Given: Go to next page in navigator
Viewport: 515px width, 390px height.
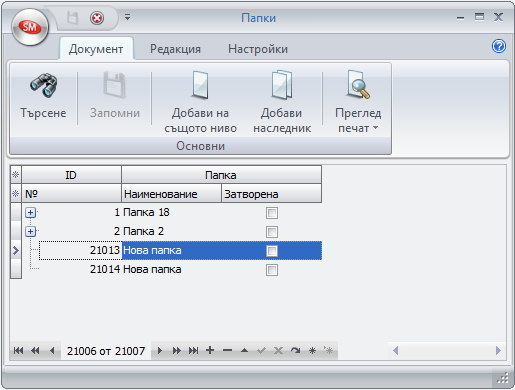Looking at the screenshot, I should [x=177, y=351].
